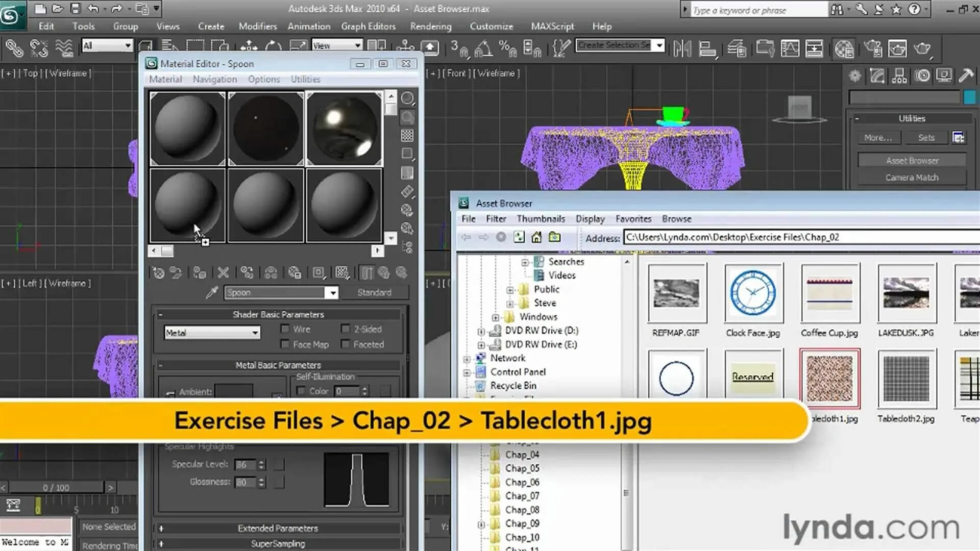Toggle the Self-Illumination Color checkbox
The height and width of the screenshot is (551, 980).
[301, 391]
